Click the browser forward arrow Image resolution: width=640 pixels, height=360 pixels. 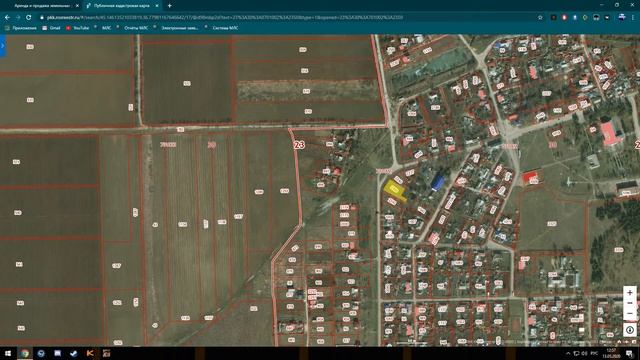click(x=18, y=18)
